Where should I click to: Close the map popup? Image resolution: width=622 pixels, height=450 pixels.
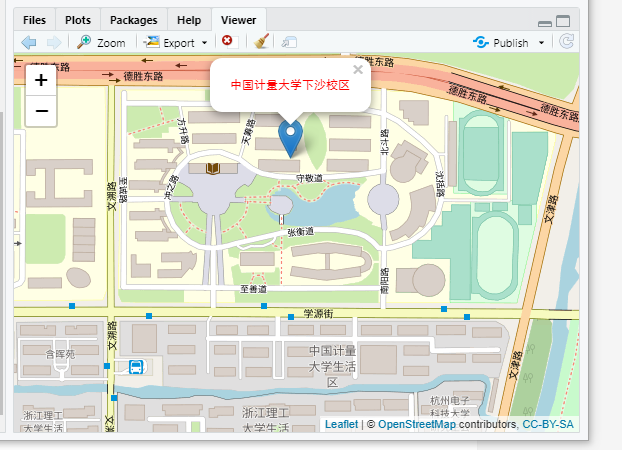pos(358,69)
